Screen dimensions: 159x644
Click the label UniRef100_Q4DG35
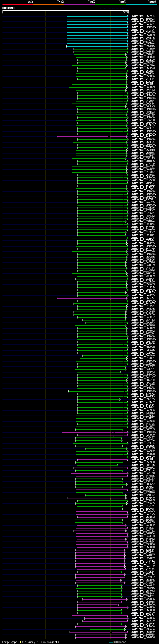coord(143,312)
